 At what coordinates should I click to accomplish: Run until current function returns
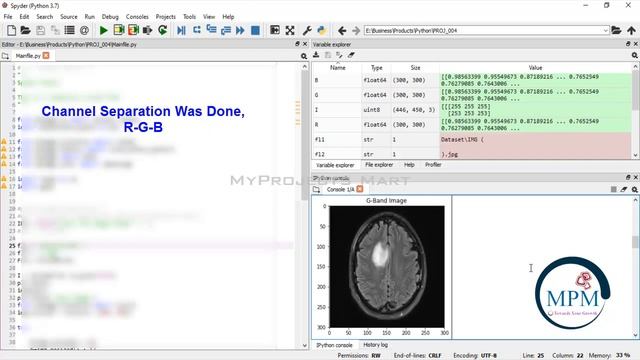226,30
